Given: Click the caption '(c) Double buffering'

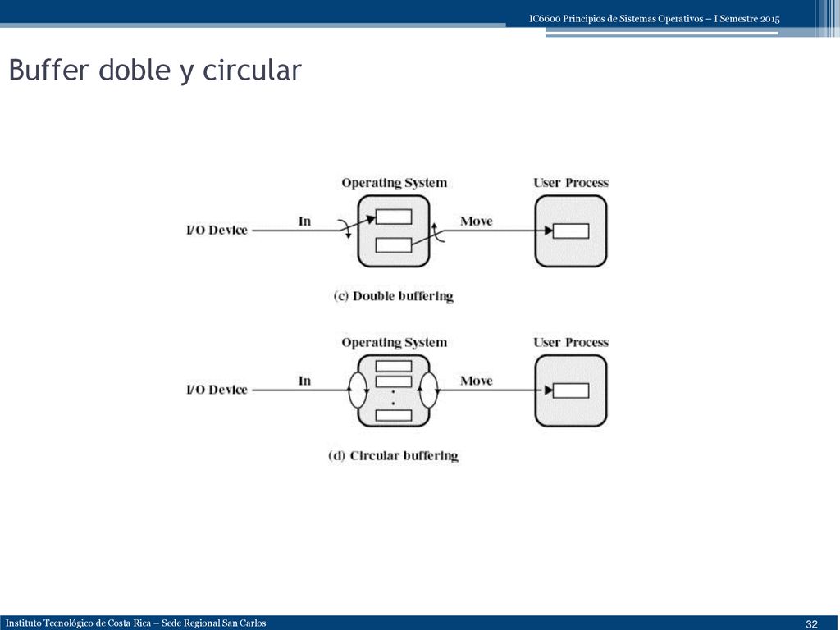Looking at the screenshot, I should pyautogui.click(x=393, y=296).
